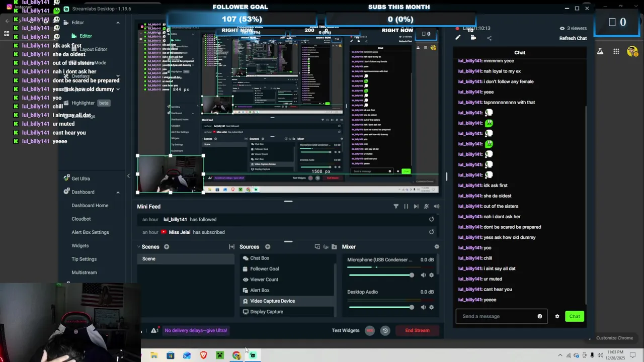Collapse the side panel arrow

[x=128, y=175]
